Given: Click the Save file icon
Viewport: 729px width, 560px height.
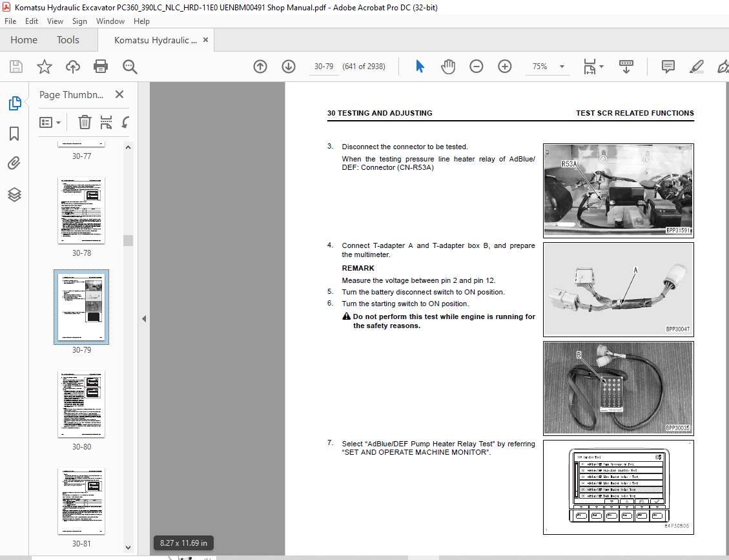Looking at the screenshot, I should click(16, 67).
